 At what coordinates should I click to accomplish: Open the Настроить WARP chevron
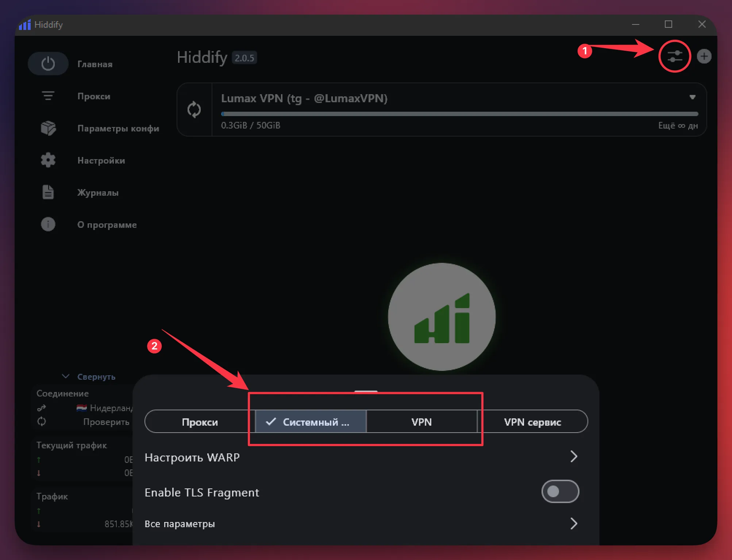[x=574, y=456]
